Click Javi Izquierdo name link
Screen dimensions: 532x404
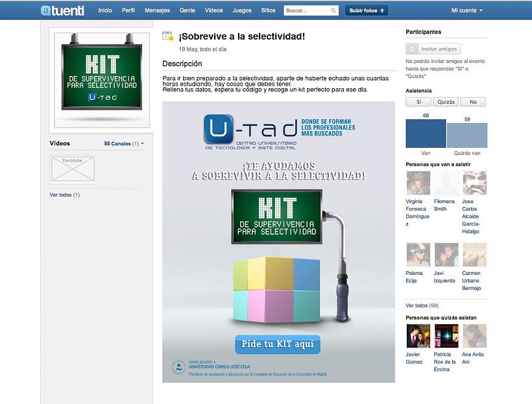444,277
